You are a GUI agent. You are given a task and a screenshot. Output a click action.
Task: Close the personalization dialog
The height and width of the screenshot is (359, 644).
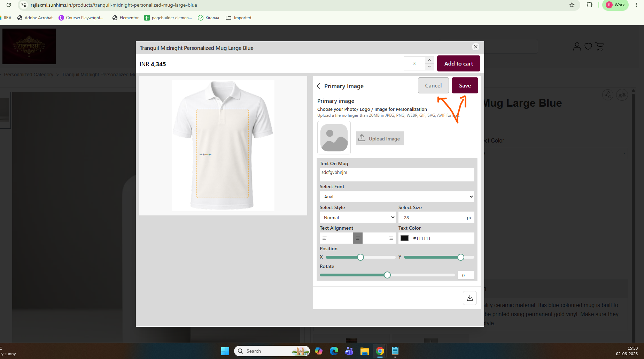(476, 47)
